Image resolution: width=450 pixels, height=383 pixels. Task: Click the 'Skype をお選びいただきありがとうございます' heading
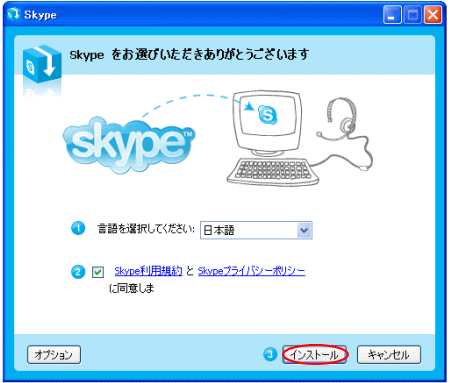189,54
